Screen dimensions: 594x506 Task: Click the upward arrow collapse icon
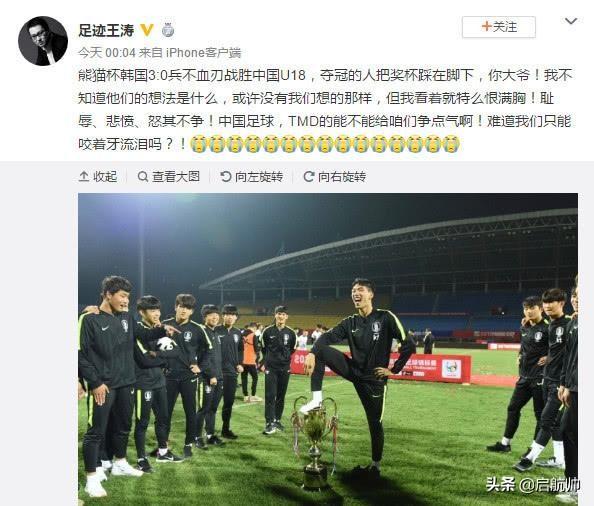coord(84,176)
